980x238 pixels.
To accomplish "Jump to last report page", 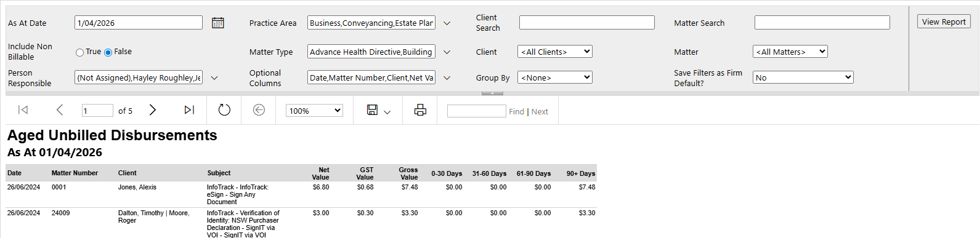I will (189, 110).
